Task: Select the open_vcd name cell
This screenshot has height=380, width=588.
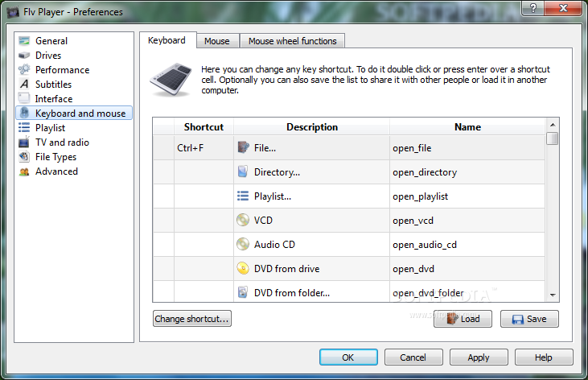Action: click(467, 221)
